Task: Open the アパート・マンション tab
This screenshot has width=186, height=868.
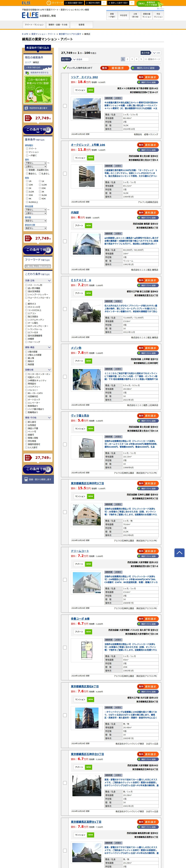Action: [34, 25]
